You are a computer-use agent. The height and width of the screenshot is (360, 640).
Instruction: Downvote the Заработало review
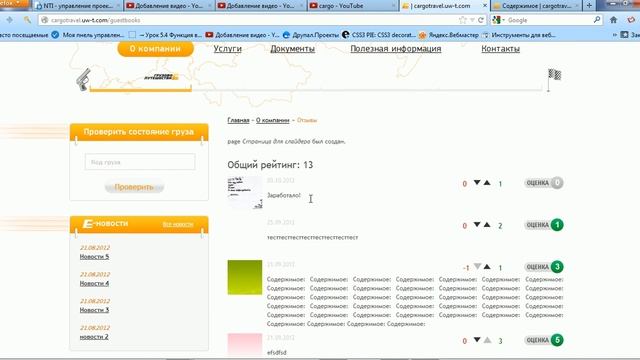point(477,182)
